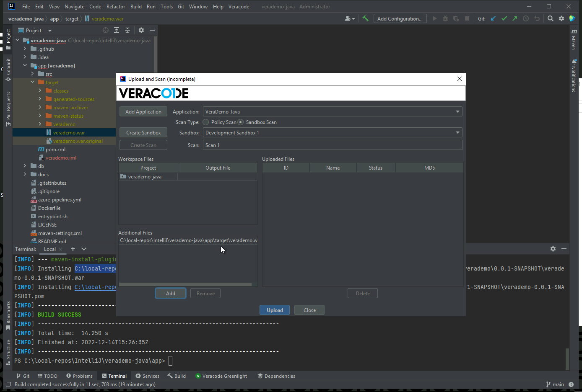Click Additional Files horizontal scrollbar
Image resolution: width=582 pixels, height=392 pixels.
coord(185,284)
